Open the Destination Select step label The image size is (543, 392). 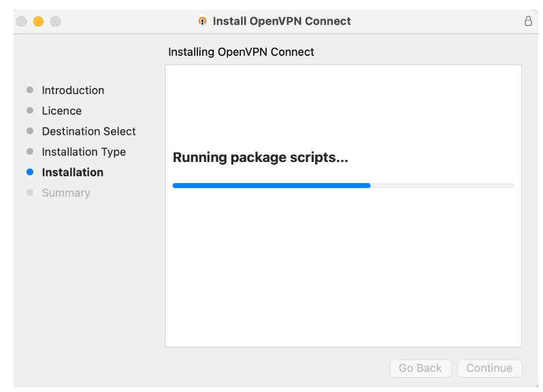tap(88, 131)
